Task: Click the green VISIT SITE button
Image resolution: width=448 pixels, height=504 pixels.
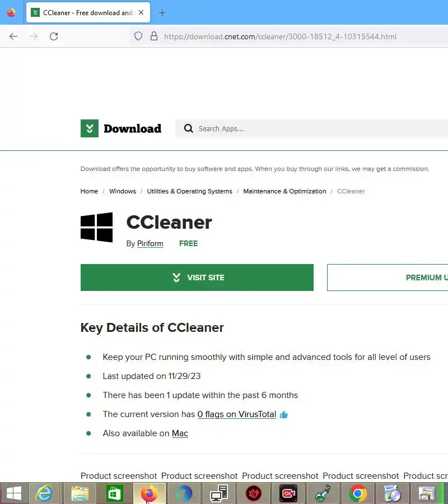Action: tap(197, 278)
